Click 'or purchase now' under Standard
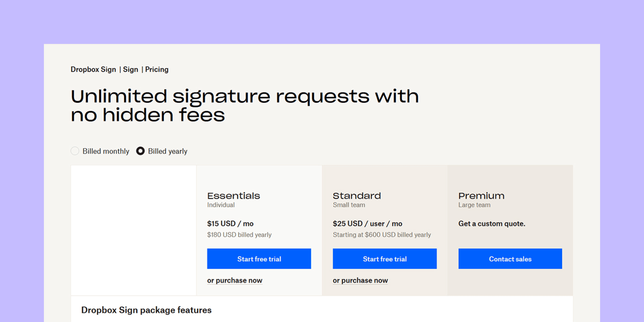The image size is (644, 322). [x=360, y=280]
